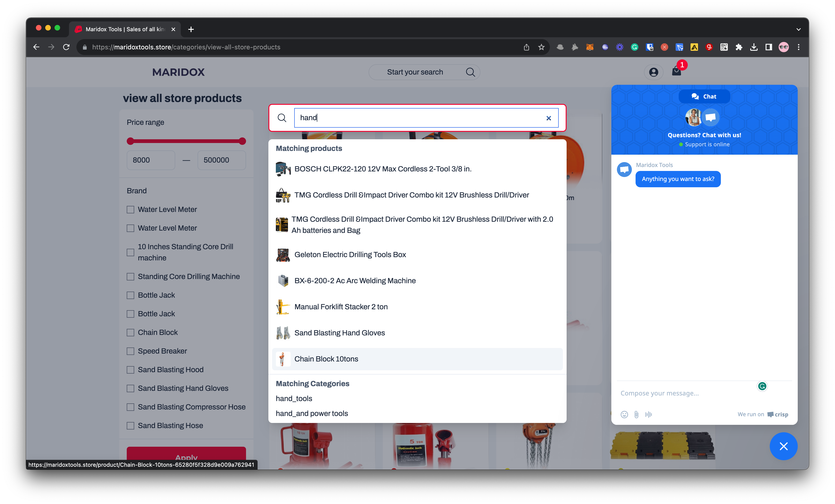Select BOSCH CLPK22-120 12V Max result
Screen dimensions: 835x504
coord(417,169)
